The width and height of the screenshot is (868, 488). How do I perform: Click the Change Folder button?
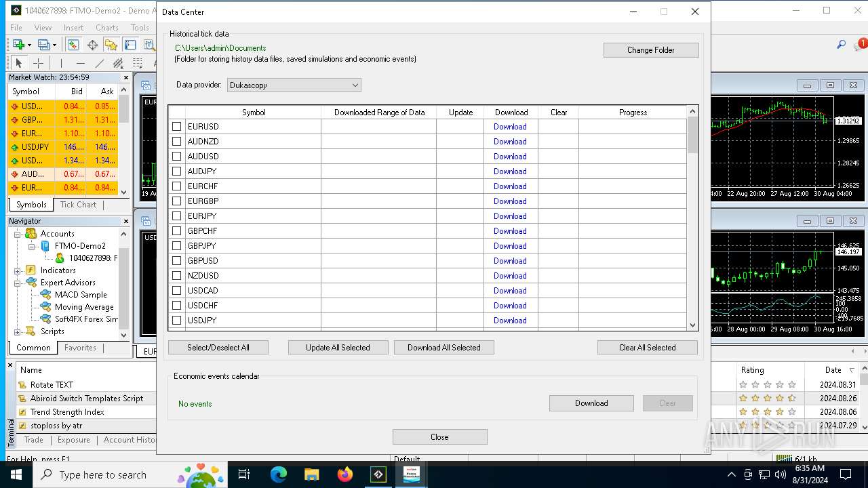651,50
